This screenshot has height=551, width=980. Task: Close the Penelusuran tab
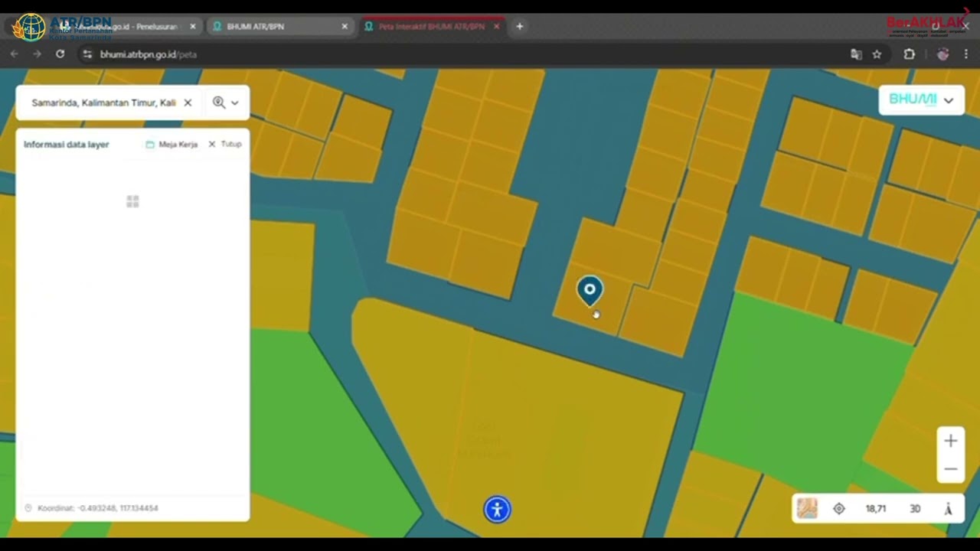point(193,27)
